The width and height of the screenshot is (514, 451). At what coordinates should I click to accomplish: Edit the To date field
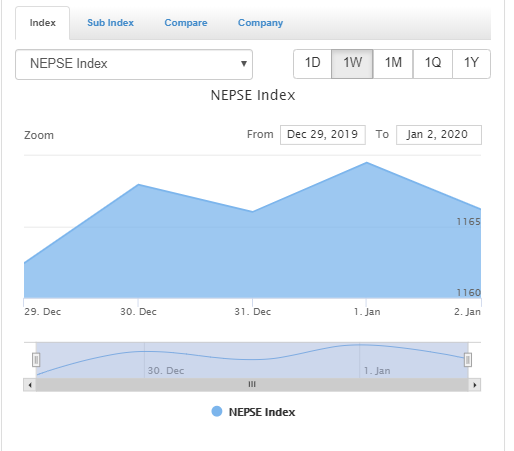439,135
